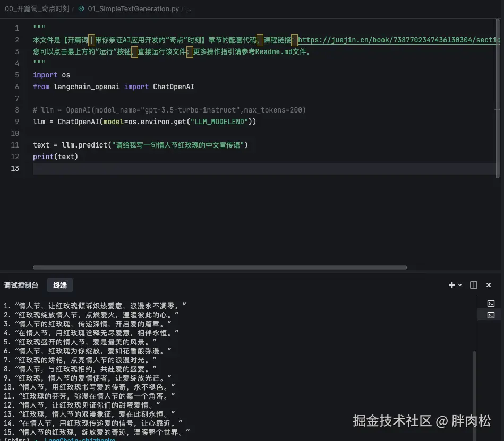The image size is (504, 441).
Task: Switch to the 终端 tab
Action: (59, 285)
